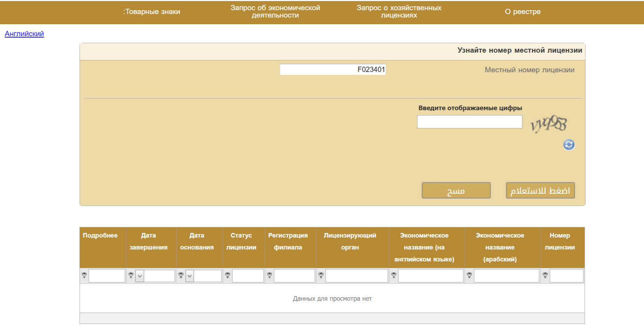
Task: Focus English economic name filter field
Action: [431, 276]
